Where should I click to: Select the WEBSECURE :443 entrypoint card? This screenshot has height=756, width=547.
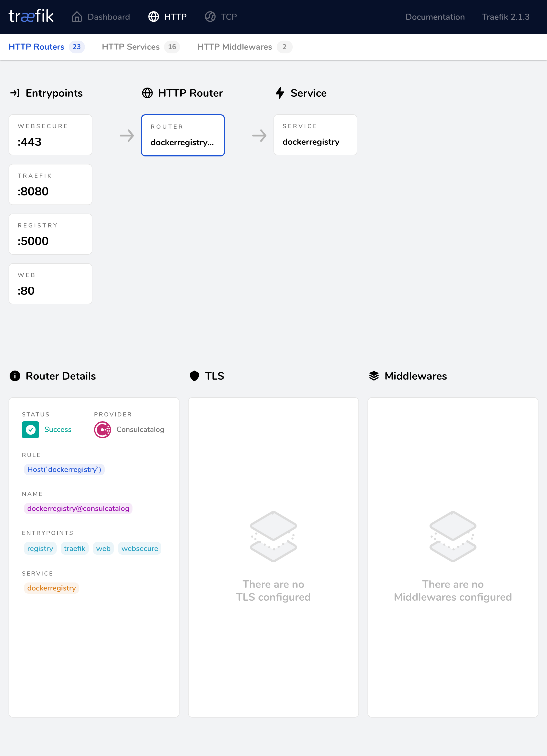click(x=50, y=135)
